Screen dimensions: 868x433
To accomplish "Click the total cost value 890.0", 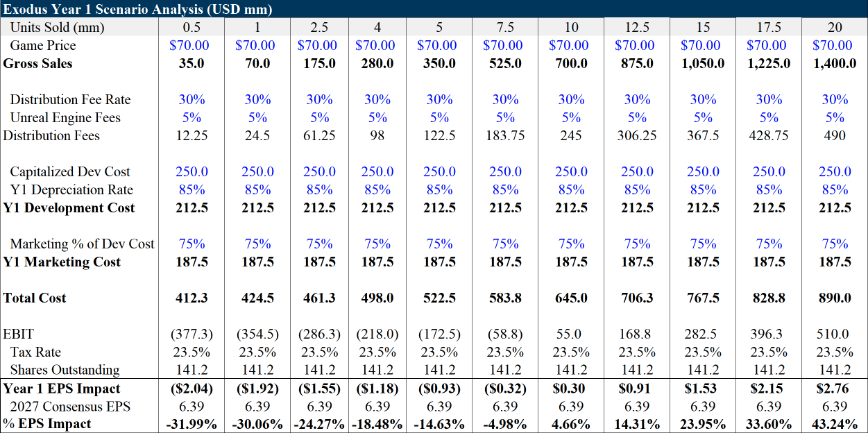I will pos(835,298).
